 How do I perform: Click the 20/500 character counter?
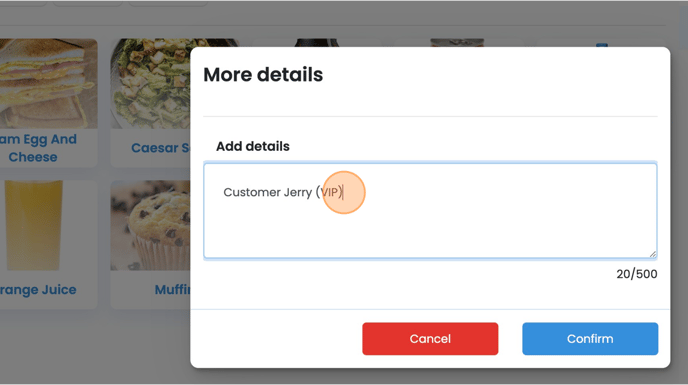click(637, 274)
